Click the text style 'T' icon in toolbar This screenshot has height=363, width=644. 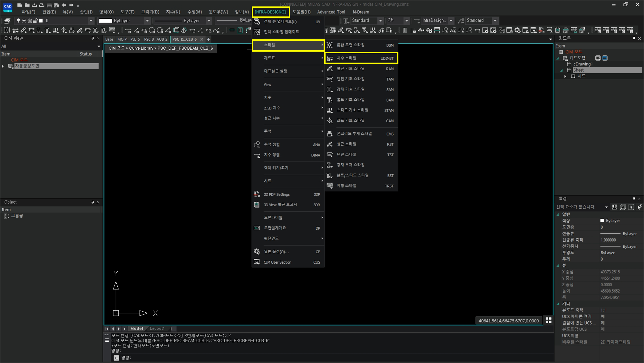346,21
